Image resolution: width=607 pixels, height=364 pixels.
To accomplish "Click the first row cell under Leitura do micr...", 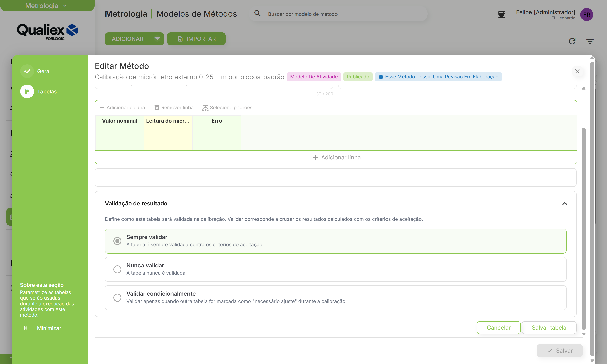I will (x=168, y=130).
